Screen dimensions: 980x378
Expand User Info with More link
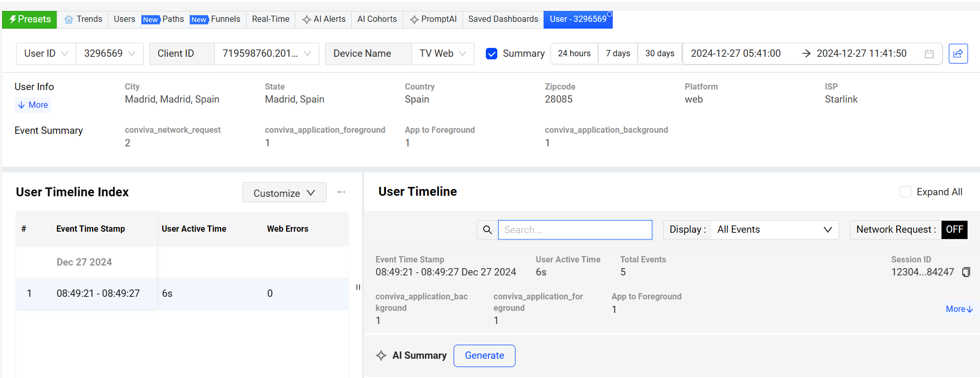point(33,105)
